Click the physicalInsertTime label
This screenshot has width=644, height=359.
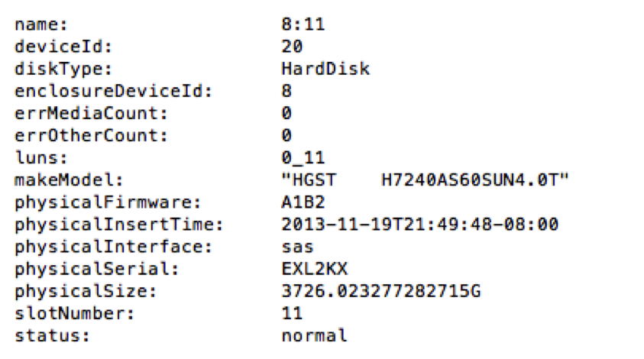coord(119,225)
